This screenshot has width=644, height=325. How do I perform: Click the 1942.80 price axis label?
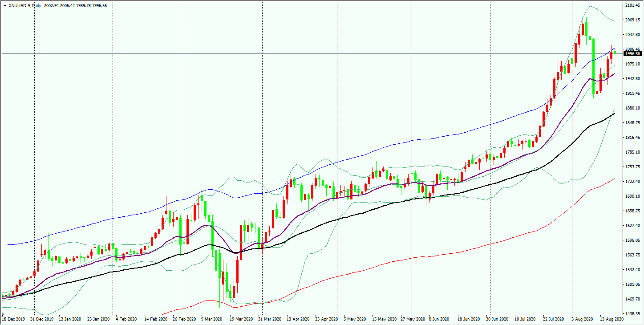click(633, 79)
